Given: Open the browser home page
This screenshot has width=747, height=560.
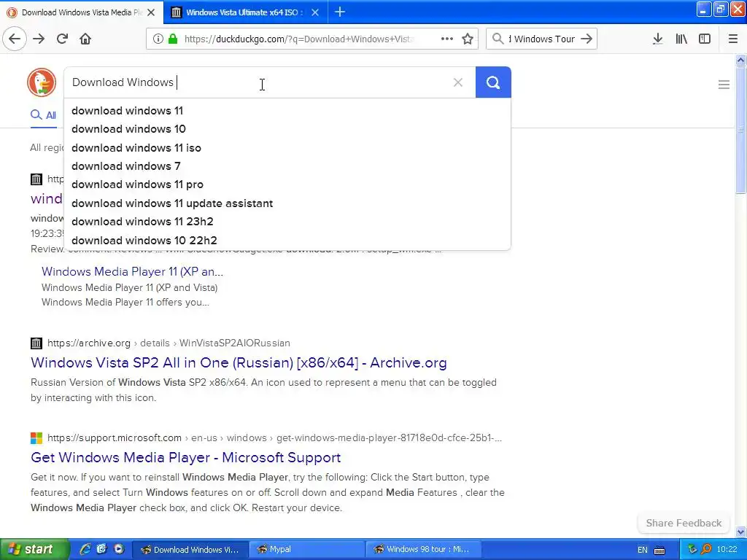Looking at the screenshot, I should 85,39.
